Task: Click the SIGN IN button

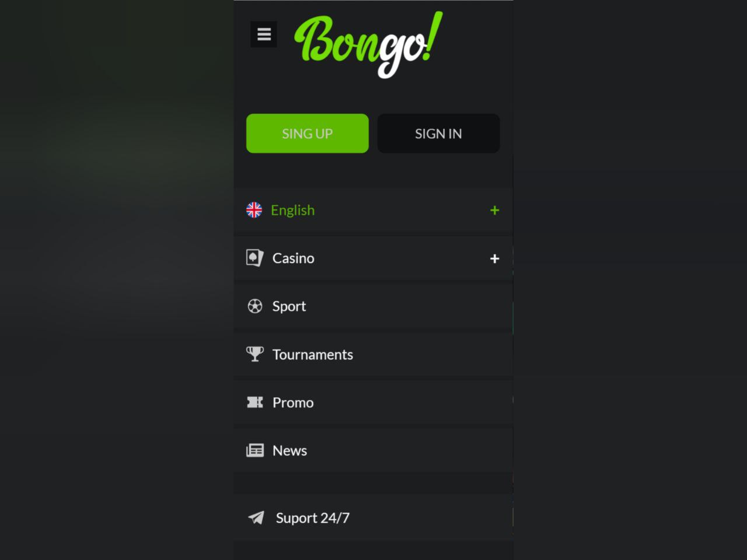Action: [x=439, y=134]
